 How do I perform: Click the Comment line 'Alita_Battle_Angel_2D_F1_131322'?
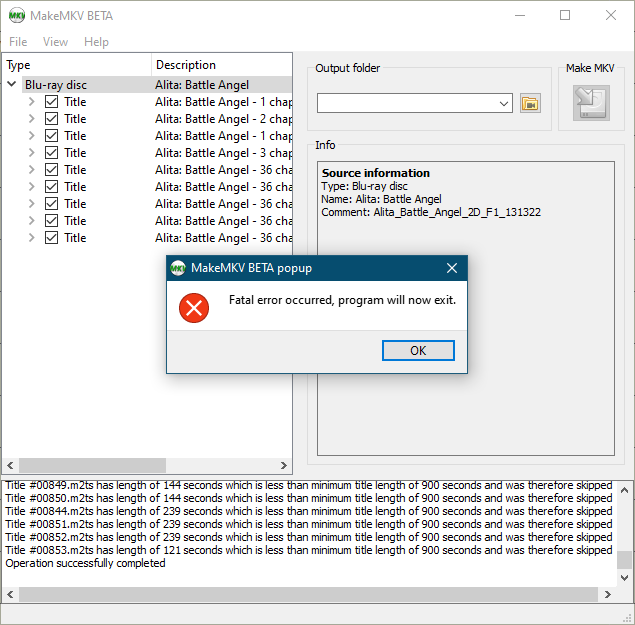pyautogui.click(x=431, y=212)
